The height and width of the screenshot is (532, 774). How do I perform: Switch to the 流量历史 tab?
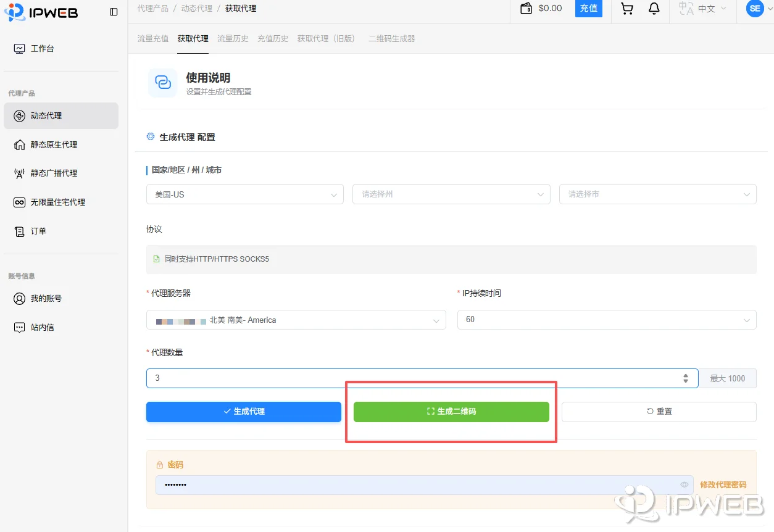coord(233,38)
